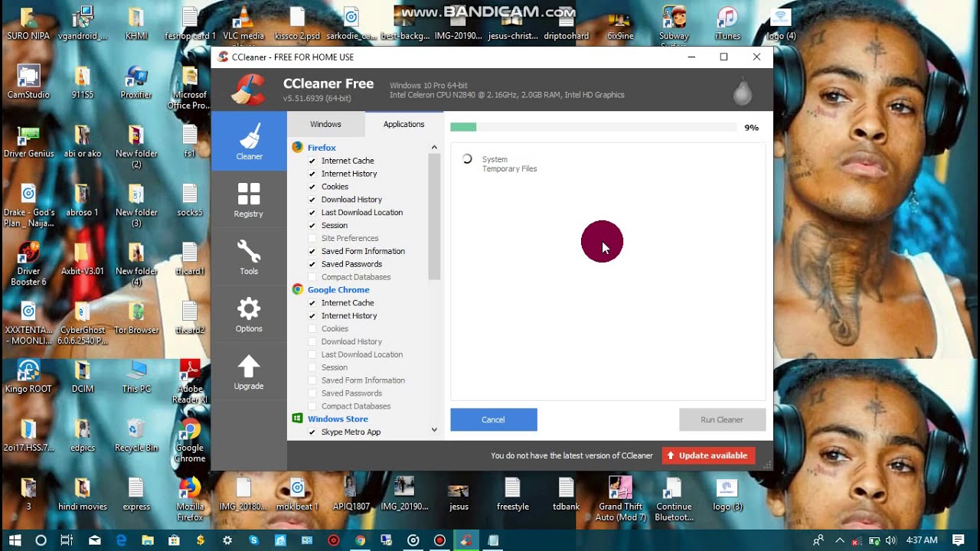
Task: Uncheck Firefox Saved Form Information checkbox
Action: pyautogui.click(x=312, y=251)
